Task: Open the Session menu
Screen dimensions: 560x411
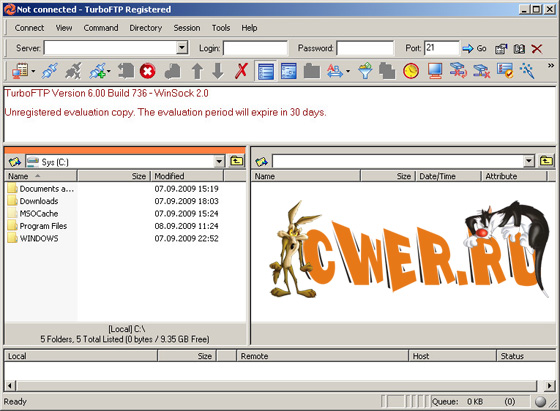Action: coord(187,28)
